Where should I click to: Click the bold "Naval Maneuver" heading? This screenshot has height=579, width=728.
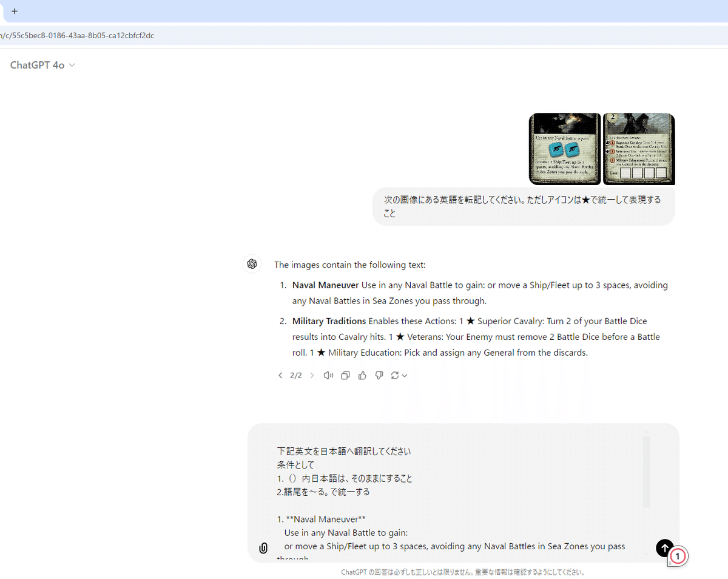326,285
